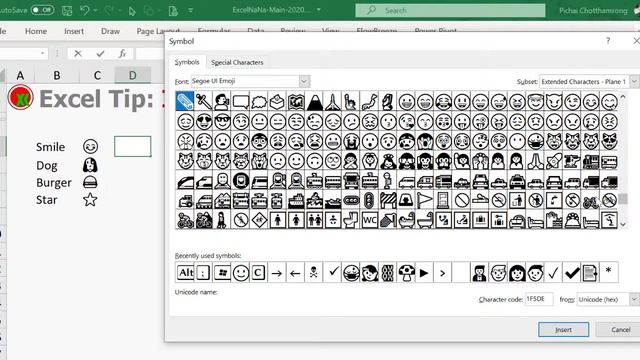Select the dagger symbol in first row
Viewport: 640px width, 360px height.
tap(203, 101)
